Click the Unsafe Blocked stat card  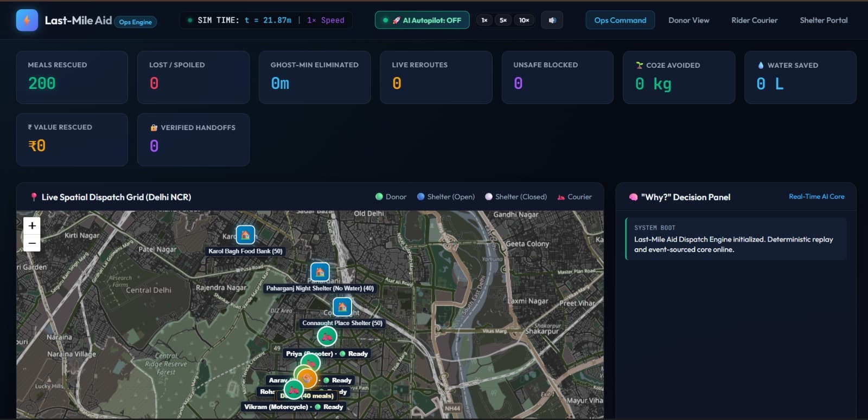[558, 77]
